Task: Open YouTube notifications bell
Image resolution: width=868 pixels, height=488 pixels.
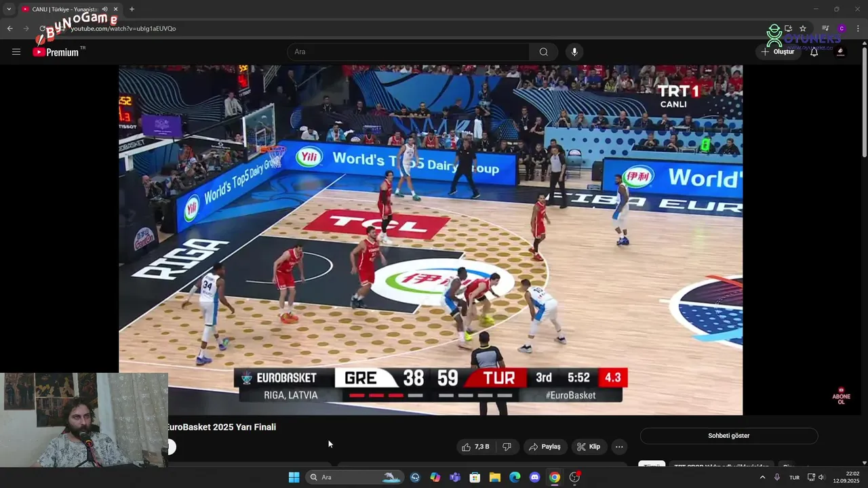Action: click(x=814, y=52)
